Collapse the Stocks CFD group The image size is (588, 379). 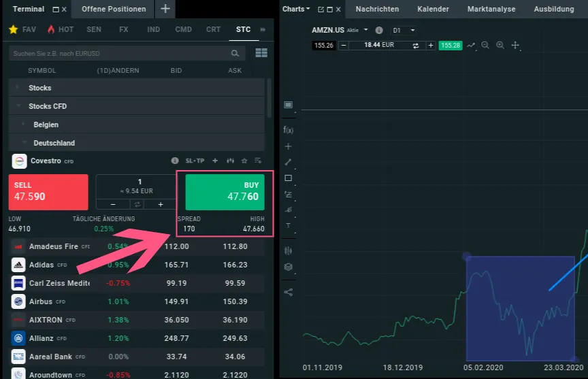point(137,106)
